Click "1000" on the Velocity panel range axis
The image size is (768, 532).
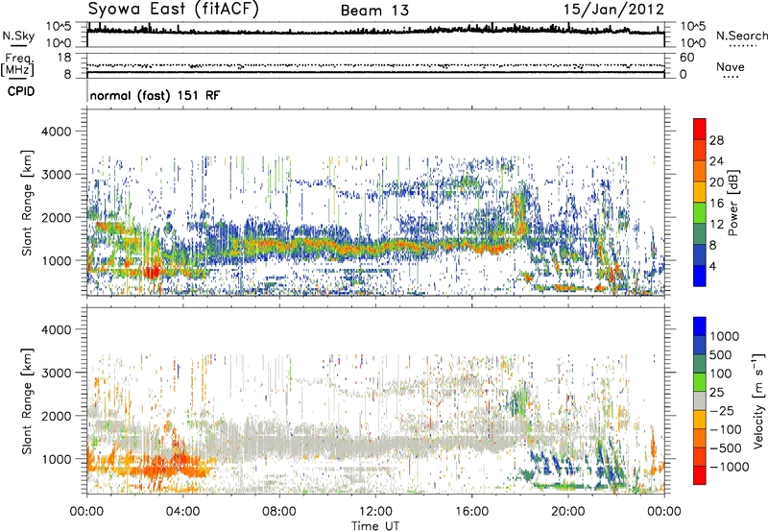point(57,459)
